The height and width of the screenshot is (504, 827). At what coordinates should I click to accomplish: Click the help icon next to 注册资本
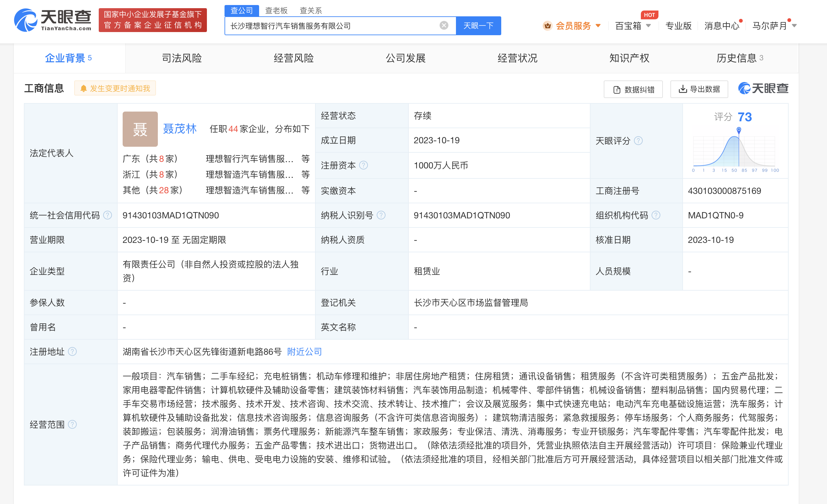pos(364,165)
